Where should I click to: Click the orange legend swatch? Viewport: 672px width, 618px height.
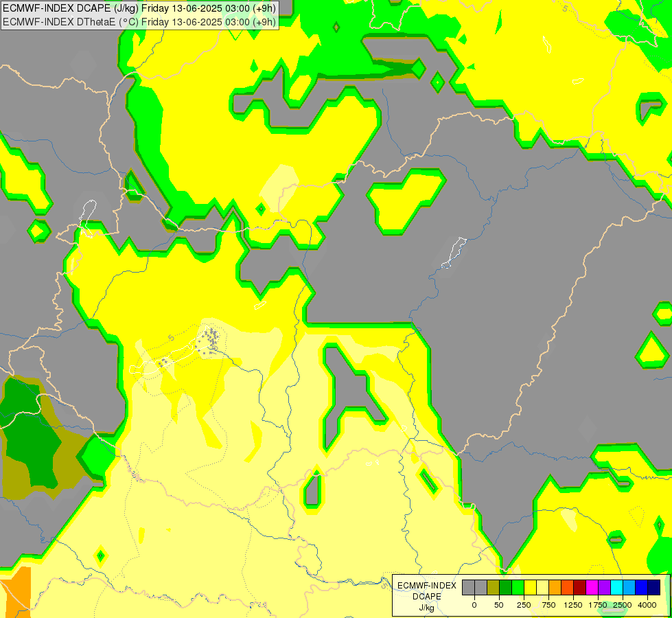[x=555, y=588]
